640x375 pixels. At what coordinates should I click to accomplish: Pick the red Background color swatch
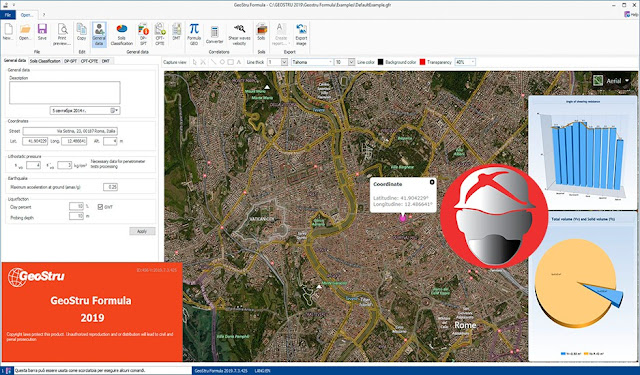[x=422, y=62]
